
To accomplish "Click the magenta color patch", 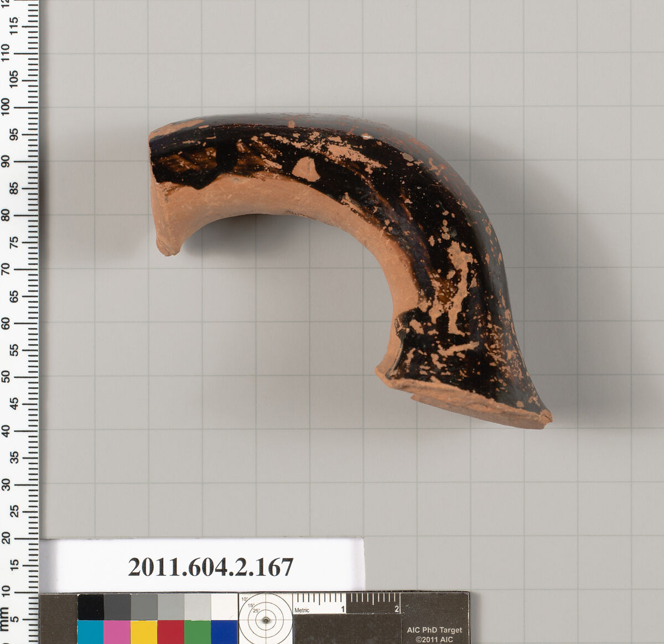I will click(117, 632).
